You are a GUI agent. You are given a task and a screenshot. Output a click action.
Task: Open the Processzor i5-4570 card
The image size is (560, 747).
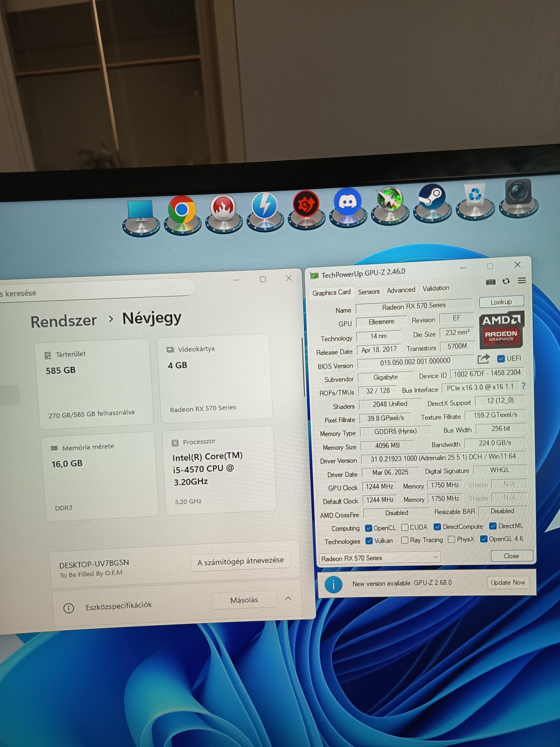(219, 470)
